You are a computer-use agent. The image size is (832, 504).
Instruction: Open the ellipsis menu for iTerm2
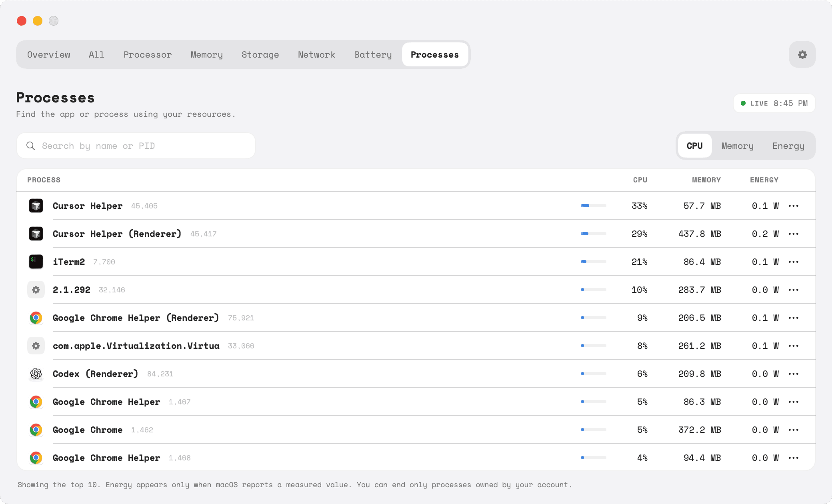(x=794, y=262)
